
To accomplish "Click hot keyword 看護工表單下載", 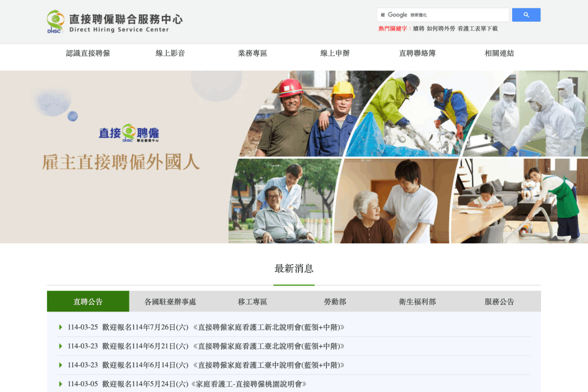I will pyautogui.click(x=477, y=29).
